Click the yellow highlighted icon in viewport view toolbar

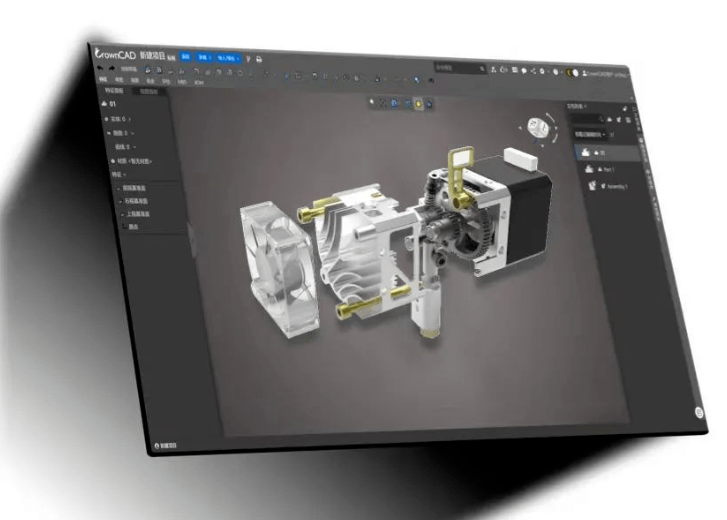point(418,104)
